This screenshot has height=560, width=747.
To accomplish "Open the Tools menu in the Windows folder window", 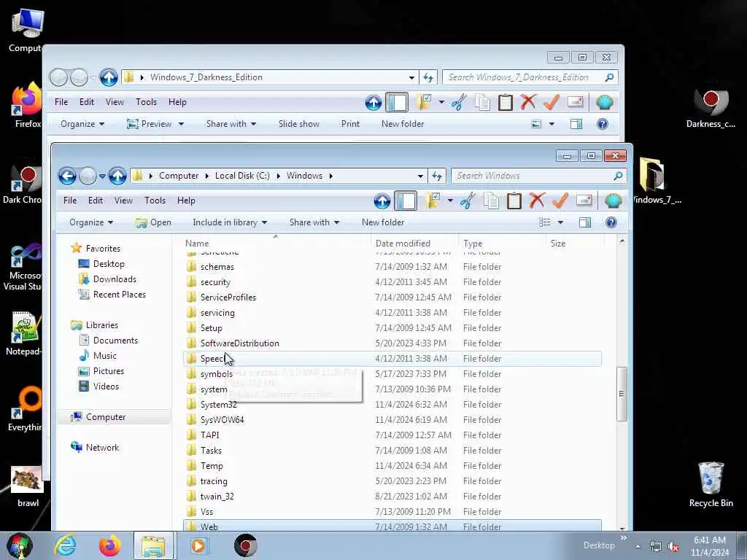I will [155, 201].
